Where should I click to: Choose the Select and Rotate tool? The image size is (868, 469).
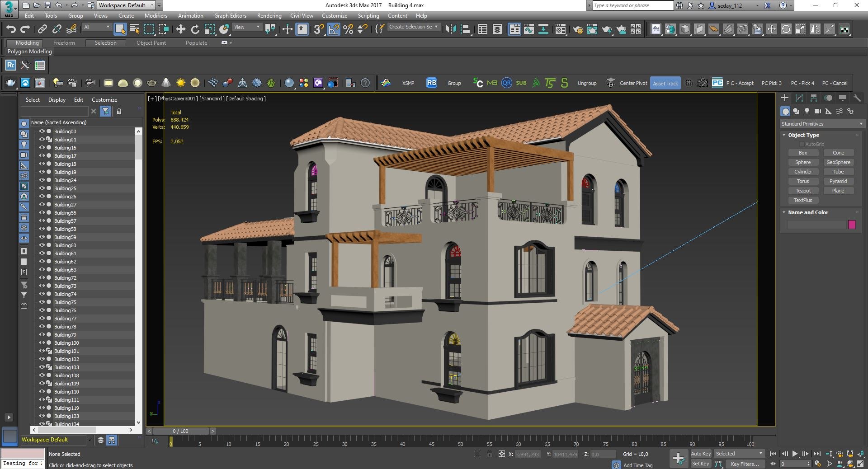195,29
